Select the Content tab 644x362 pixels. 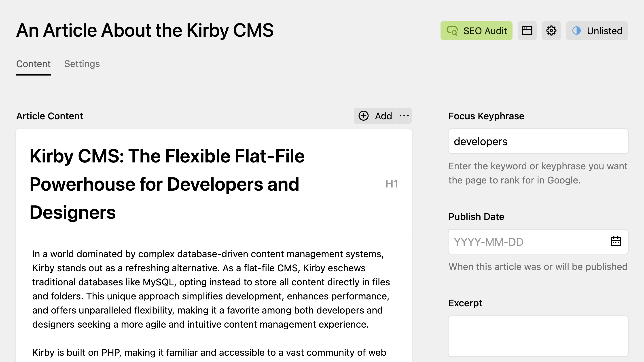pos(33,64)
